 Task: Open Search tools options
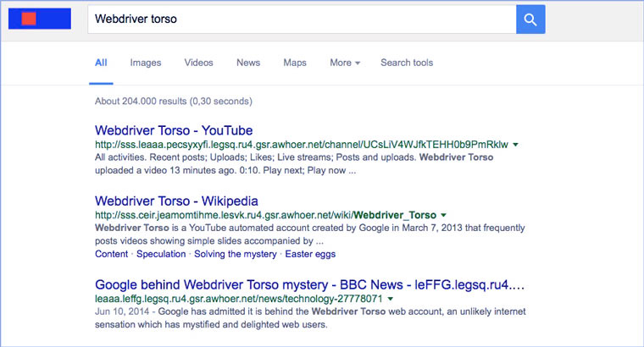407,63
